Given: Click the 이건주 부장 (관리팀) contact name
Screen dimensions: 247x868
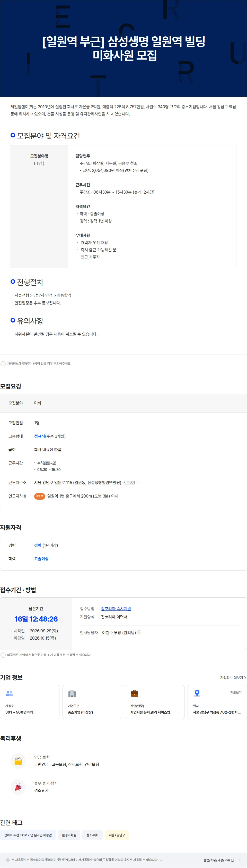Looking at the screenshot, I should 119,632.
